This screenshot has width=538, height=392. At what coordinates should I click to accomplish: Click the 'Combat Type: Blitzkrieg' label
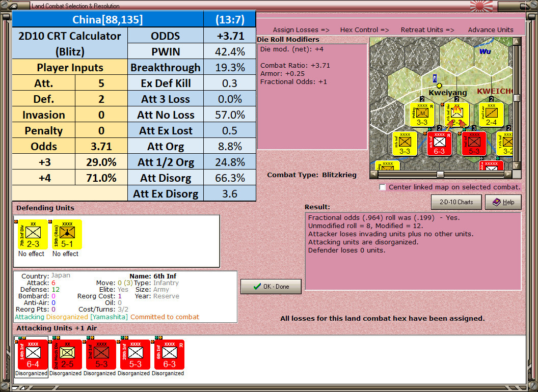[312, 175]
